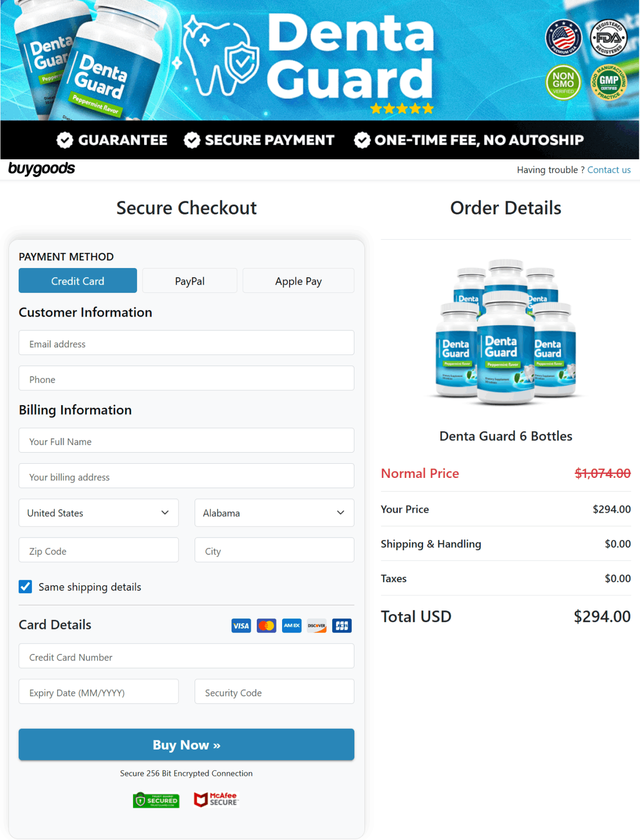Click the Email address input field
Viewport: 640px width, 840px height.
pos(186,343)
